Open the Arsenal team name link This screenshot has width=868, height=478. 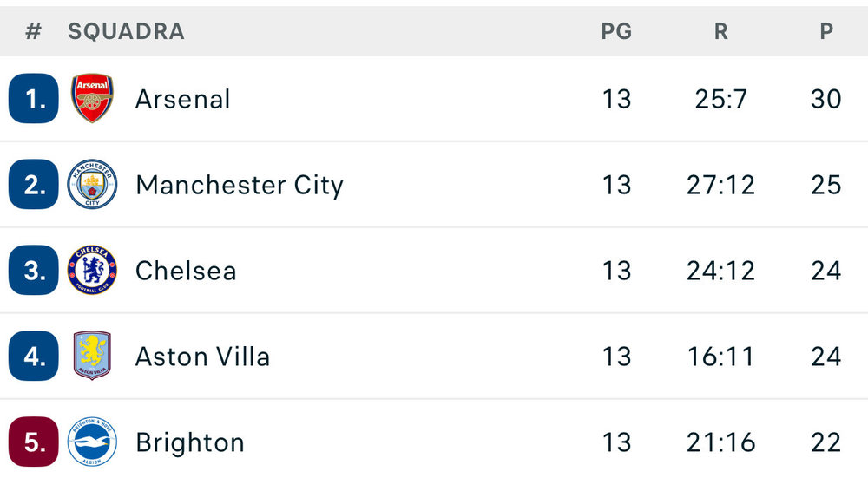(x=182, y=99)
